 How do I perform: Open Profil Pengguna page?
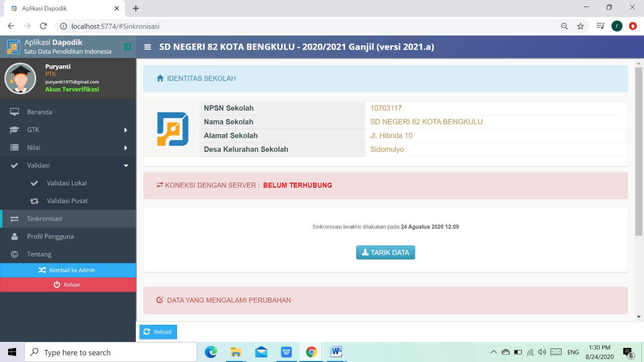point(68,236)
